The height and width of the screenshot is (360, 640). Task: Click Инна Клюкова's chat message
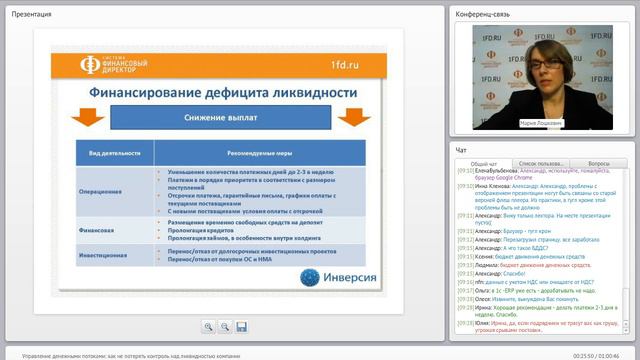537,197
